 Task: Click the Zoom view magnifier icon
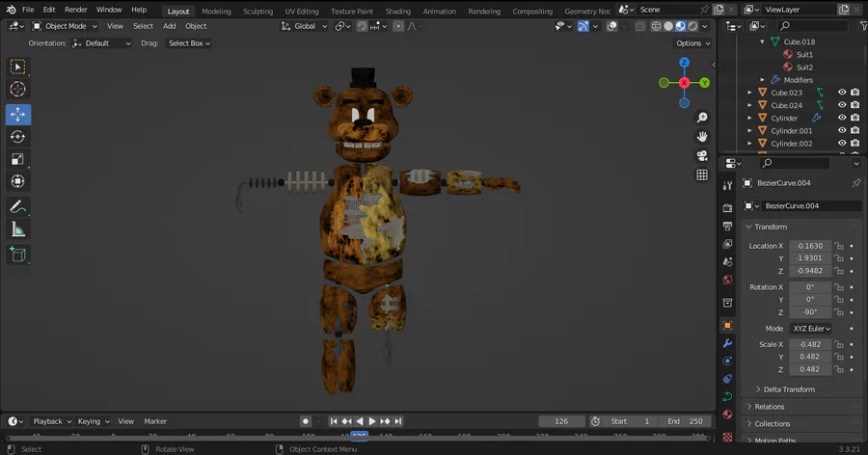click(702, 118)
